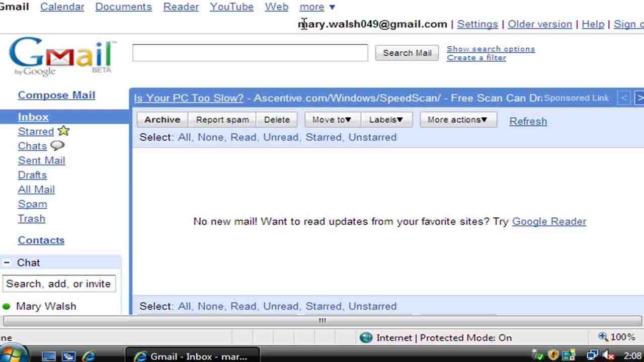Go to the Inbox folder
The height and width of the screenshot is (362, 644).
click(33, 117)
